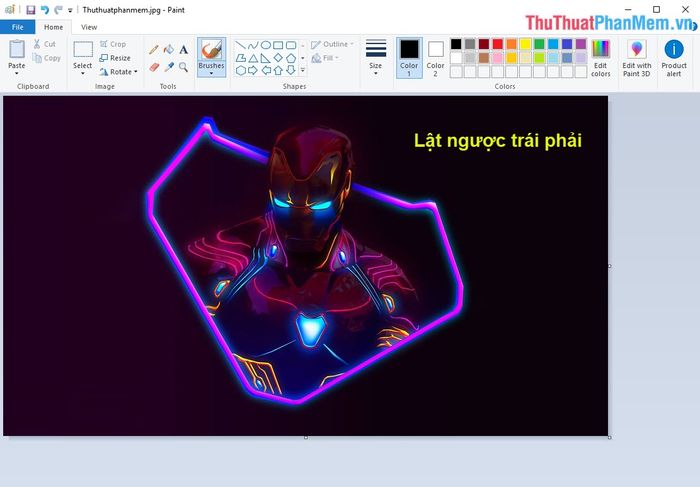Choose the Eraser tool
This screenshot has width=700, height=487.
[154, 67]
